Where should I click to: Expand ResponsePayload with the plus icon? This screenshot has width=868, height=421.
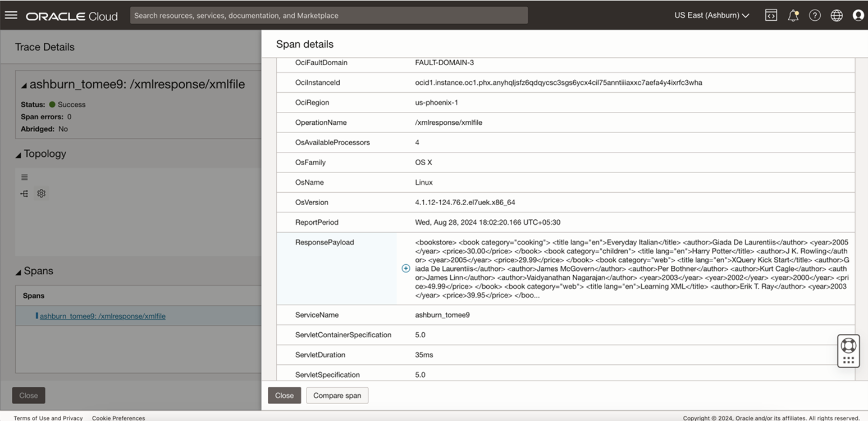pos(406,269)
